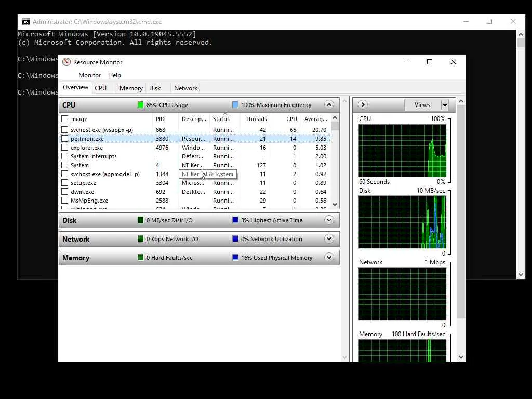The image size is (532, 399).
Task: Click the graphs pane scrollbar down arrow
Action: coord(461,357)
